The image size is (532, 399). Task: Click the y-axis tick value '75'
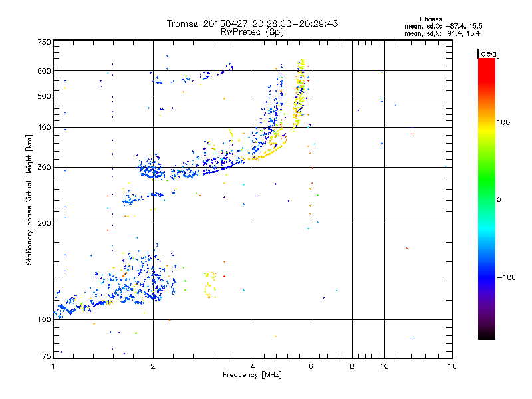46,356
